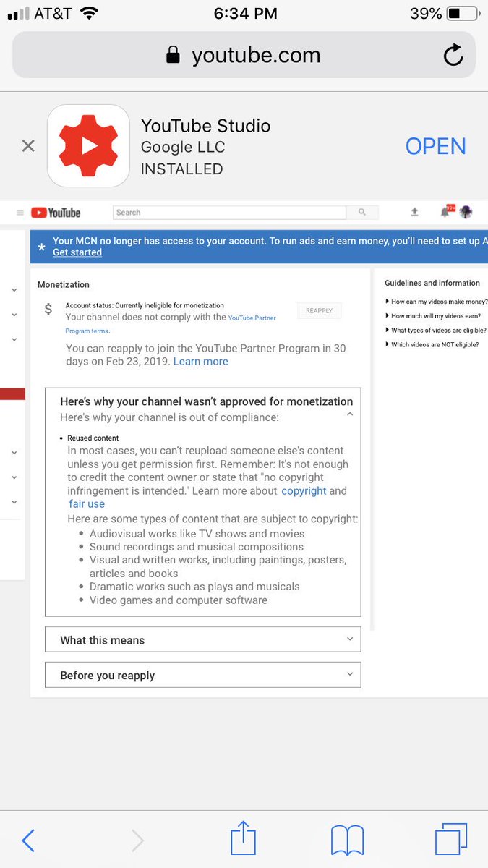The image size is (488, 868).
Task: Expand Which videos are NOT eligible
Action: click(x=432, y=345)
